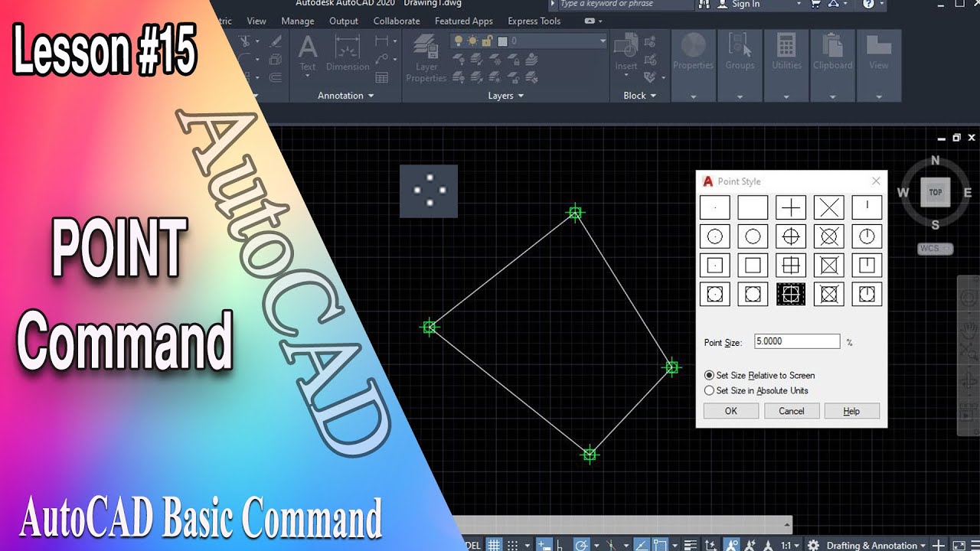980x551 pixels.
Task: Select the square with X point style
Action: [829, 266]
